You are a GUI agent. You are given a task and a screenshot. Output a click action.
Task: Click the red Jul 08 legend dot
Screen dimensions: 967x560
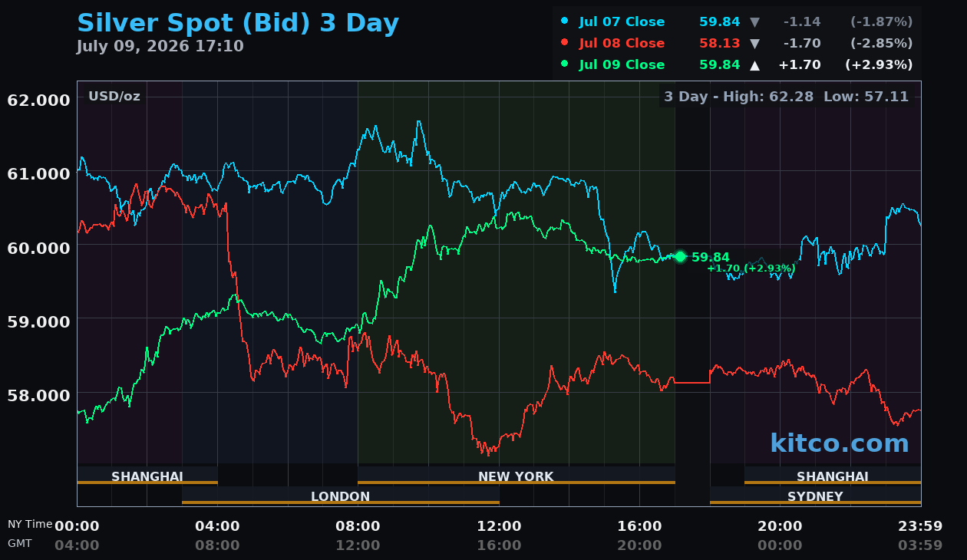(x=565, y=42)
